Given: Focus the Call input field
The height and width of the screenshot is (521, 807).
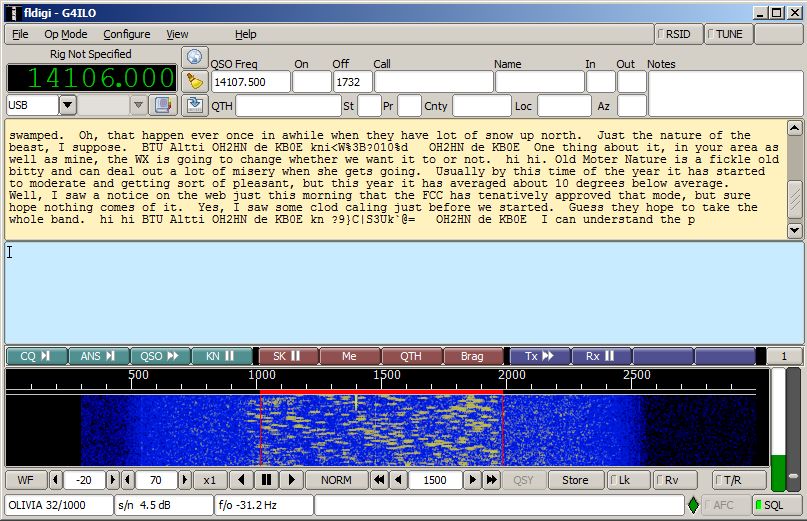Looking at the screenshot, I should point(434,82).
